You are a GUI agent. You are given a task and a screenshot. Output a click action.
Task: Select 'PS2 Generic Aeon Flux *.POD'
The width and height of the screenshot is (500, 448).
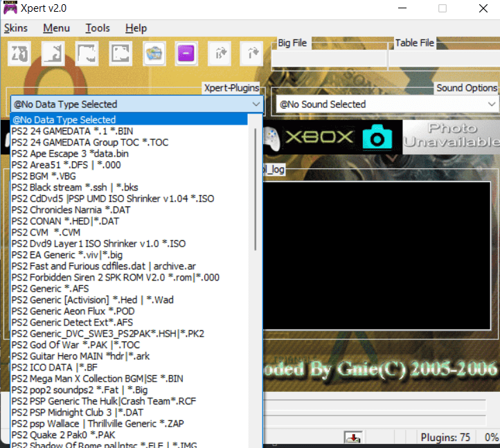click(x=129, y=311)
